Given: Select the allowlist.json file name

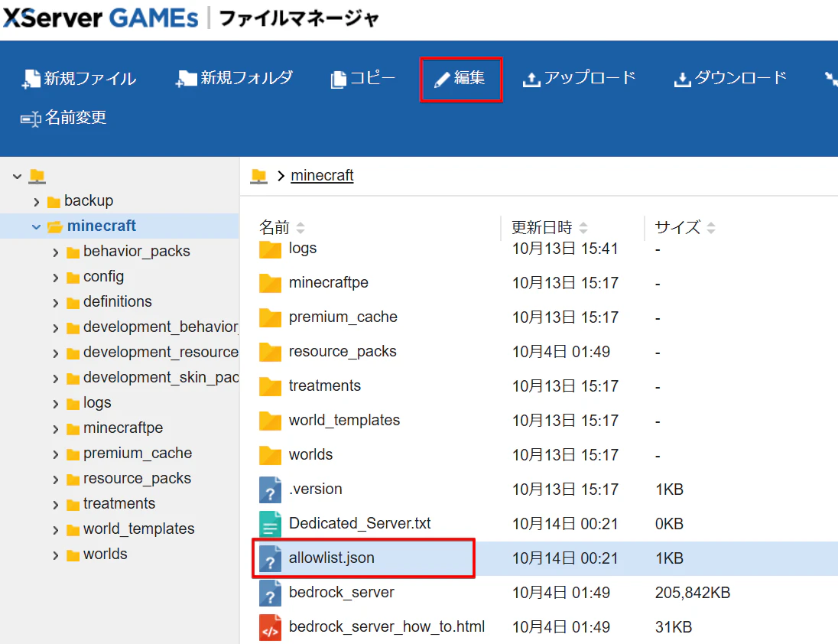Looking at the screenshot, I should tap(331, 558).
